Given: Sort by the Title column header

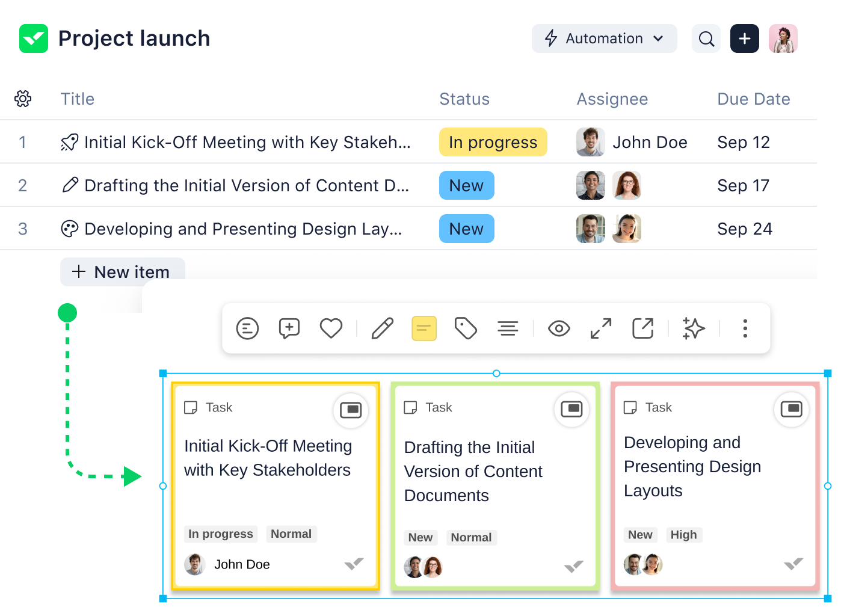Looking at the screenshot, I should point(78,99).
